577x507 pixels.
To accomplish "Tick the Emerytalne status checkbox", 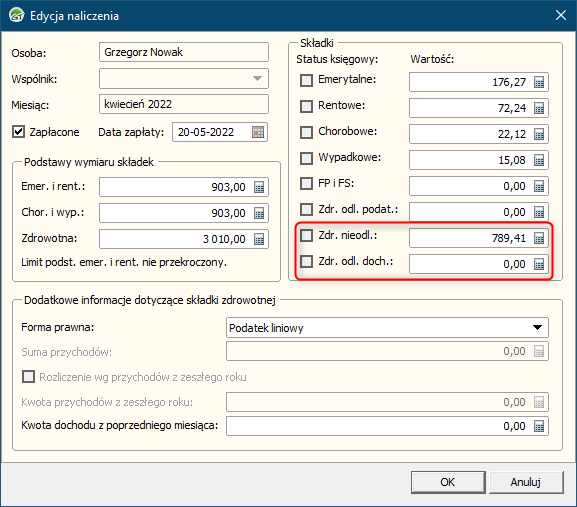I will [x=306, y=80].
